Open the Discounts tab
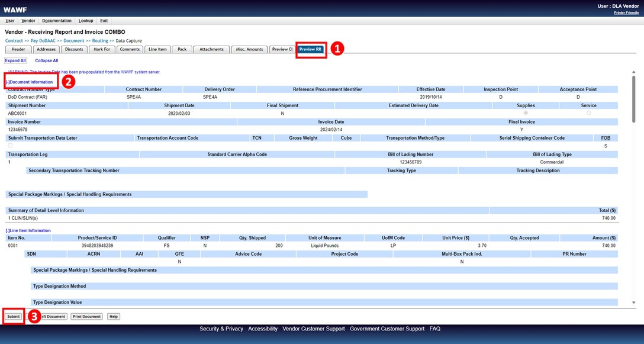 pos(74,49)
